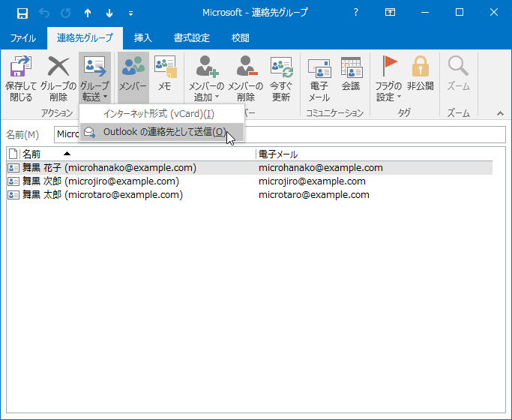Toggle the メンバー view button
The image size is (512, 420).
(133, 79)
